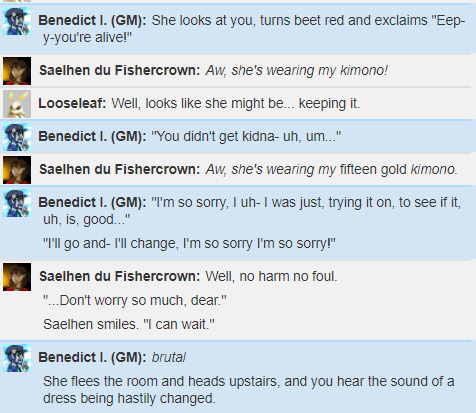Click Benedict's avatar beside "You didn't get kidna-"

point(17,137)
